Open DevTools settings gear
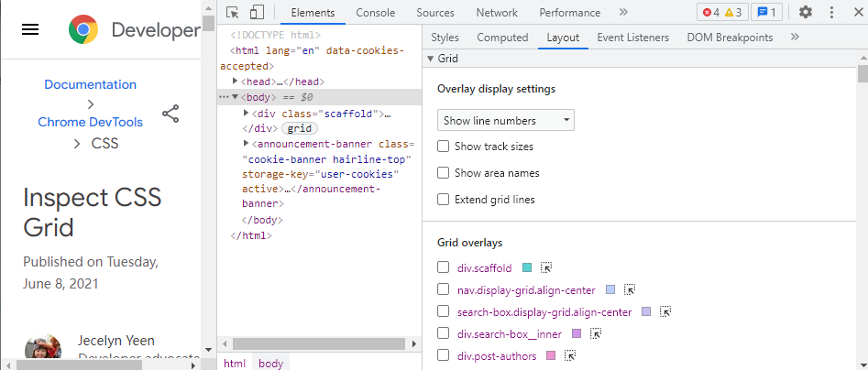 point(805,12)
